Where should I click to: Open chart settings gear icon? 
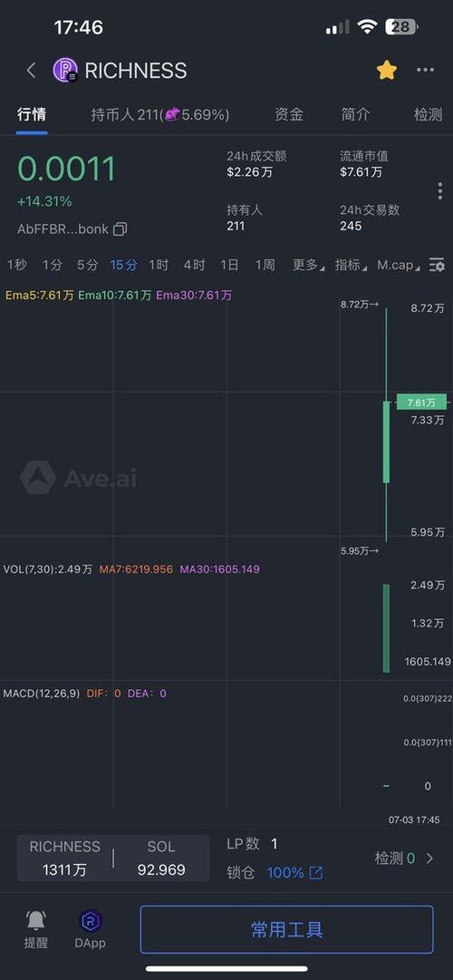click(437, 265)
